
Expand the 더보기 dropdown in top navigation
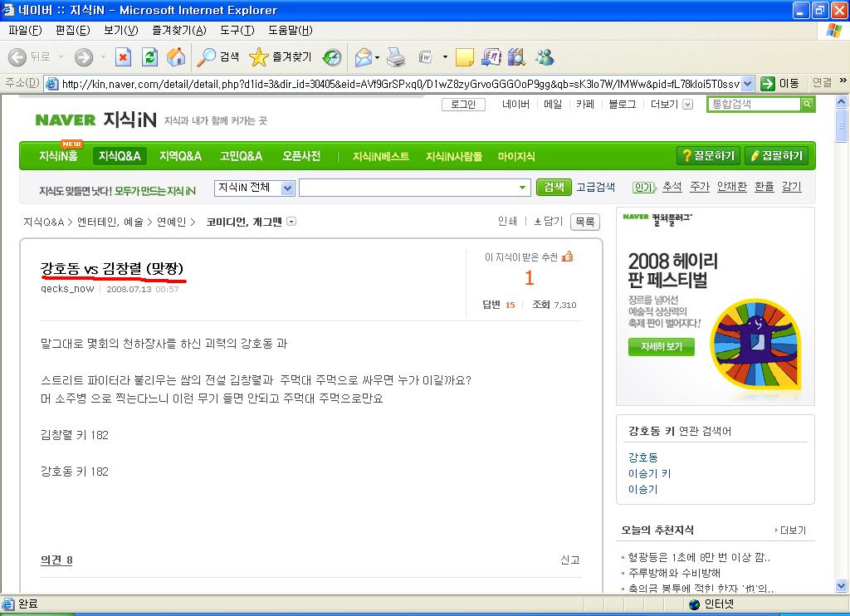coord(687,104)
